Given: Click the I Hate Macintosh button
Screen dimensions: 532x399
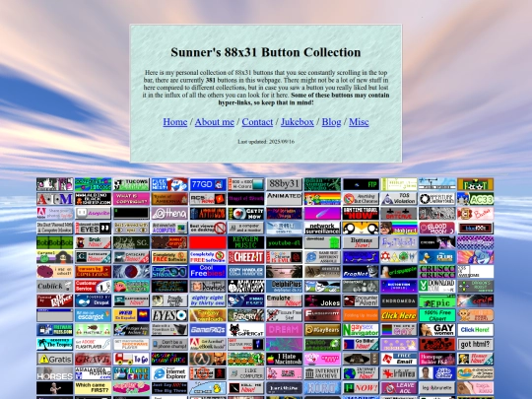Looking at the screenshot, I should [285, 359].
